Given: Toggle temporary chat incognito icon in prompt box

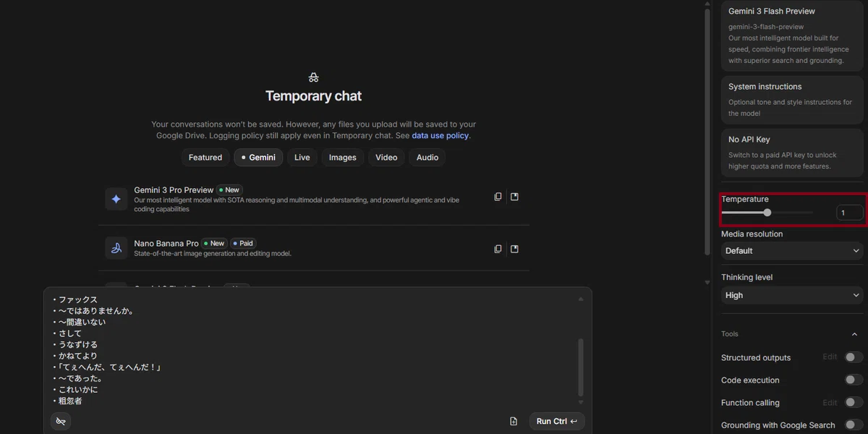Looking at the screenshot, I should 61,421.
